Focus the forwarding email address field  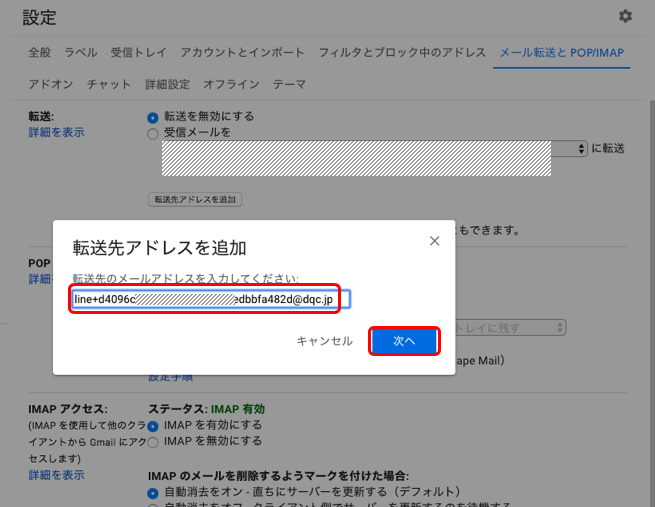211,299
